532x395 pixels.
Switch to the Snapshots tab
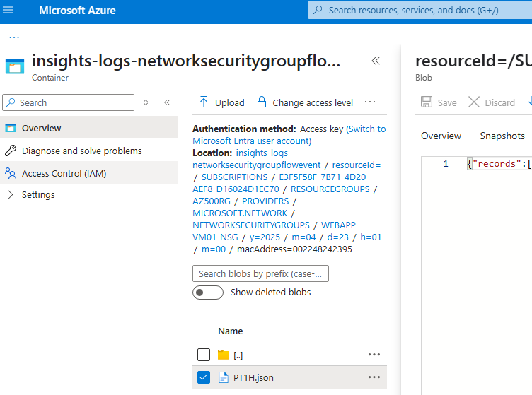coord(502,136)
